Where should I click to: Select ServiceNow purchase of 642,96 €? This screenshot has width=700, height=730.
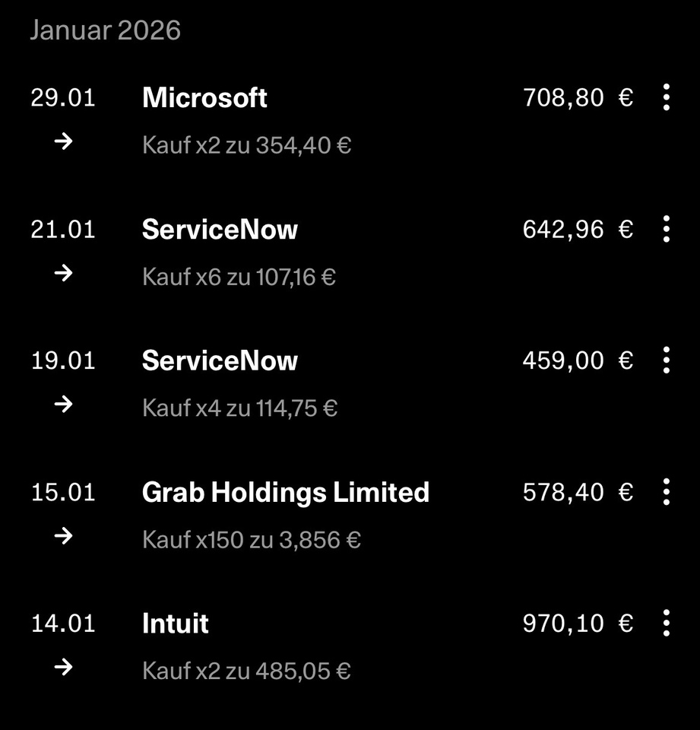tap(220, 230)
